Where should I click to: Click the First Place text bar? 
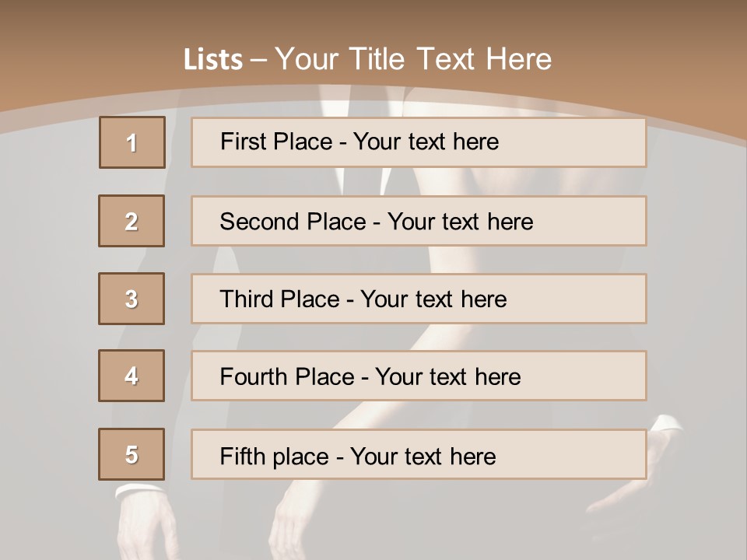coord(419,142)
